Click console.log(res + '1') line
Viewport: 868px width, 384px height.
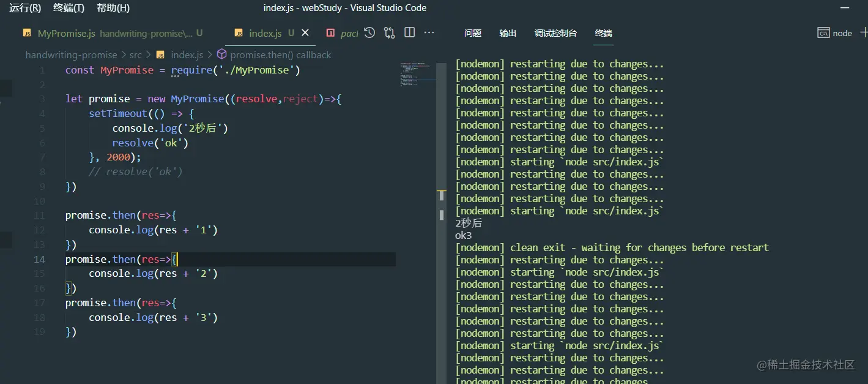pyautogui.click(x=154, y=230)
